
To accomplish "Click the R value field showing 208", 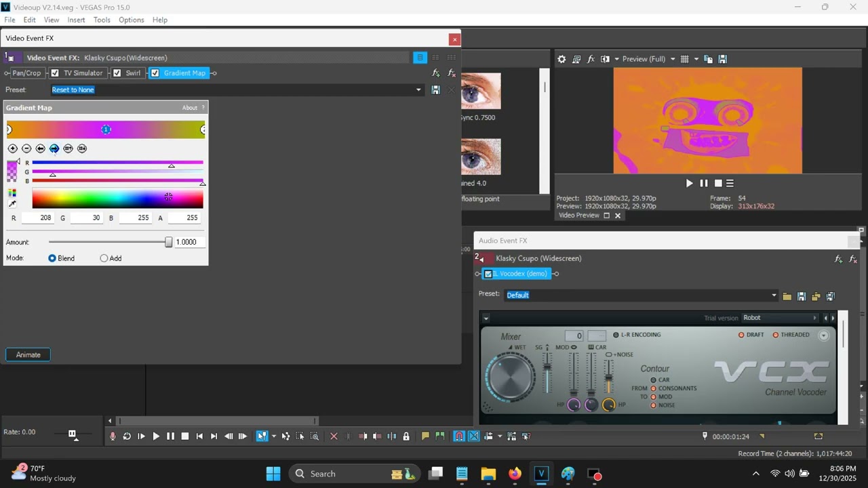I will pyautogui.click(x=38, y=218).
